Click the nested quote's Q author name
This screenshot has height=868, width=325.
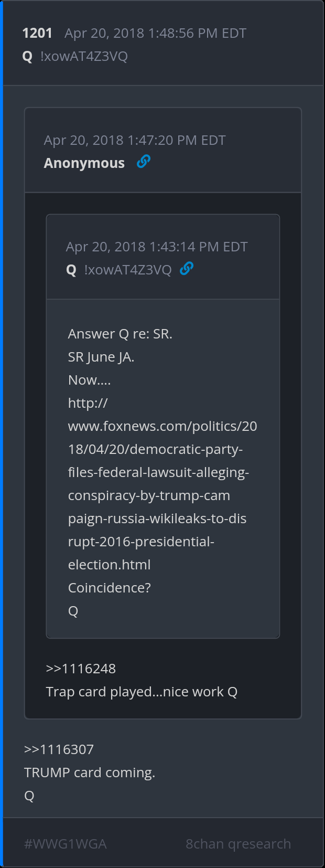(x=71, y=270)
